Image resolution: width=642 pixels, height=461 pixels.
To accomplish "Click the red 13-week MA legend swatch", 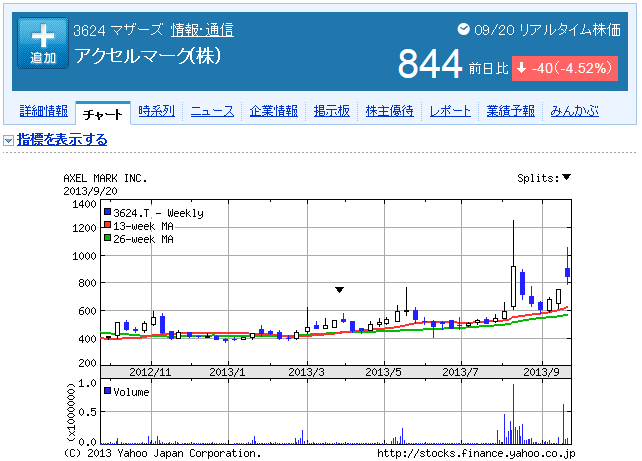I will [x=108, y=225].
